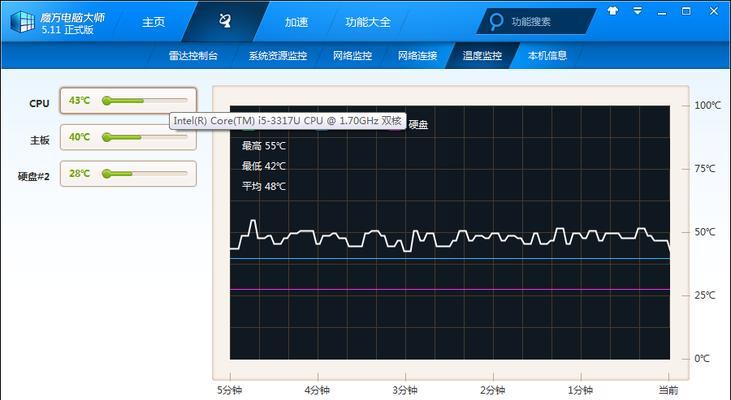Click the 硬盘 legend entry in chart
731x400 pixels.
click(418, 124)
